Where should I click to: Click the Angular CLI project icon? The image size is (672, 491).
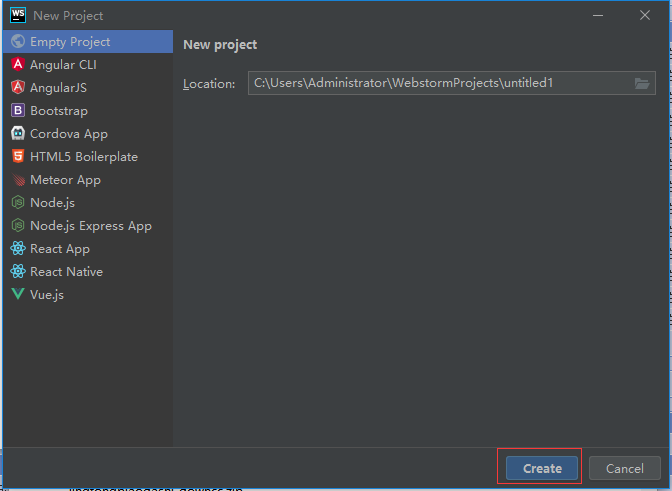click(x=18, y=65)
